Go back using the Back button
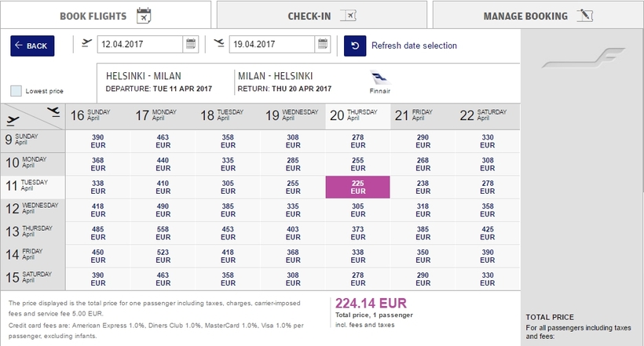Screen dimensions: 644x346 (32, 46)
